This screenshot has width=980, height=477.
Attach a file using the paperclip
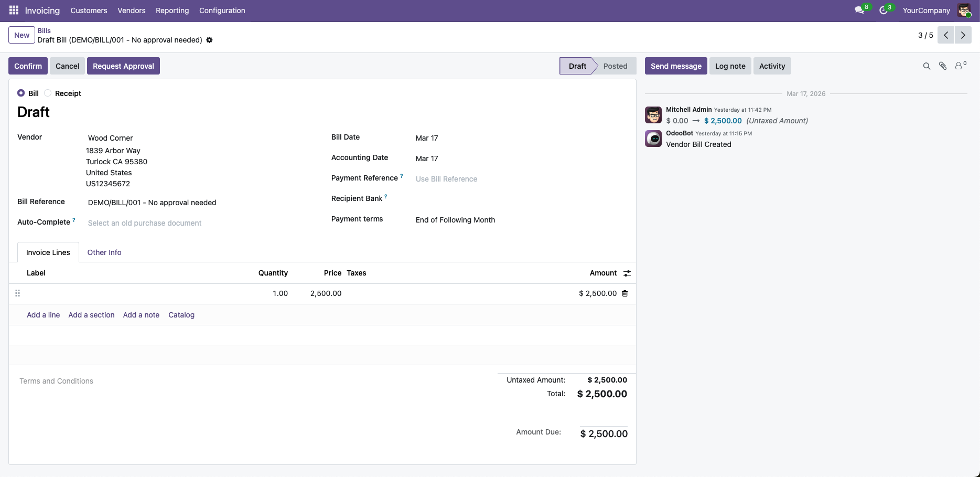[943, 66]
